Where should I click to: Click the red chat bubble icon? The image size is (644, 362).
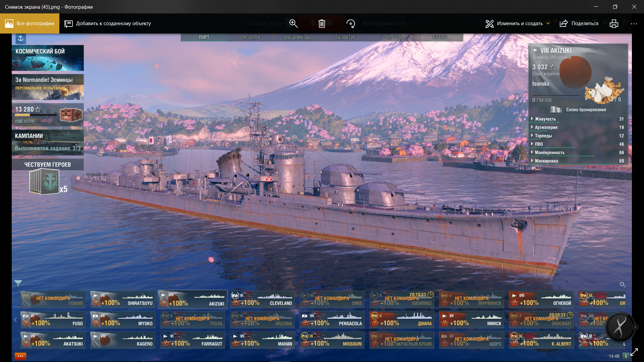(x=20, y=356)
